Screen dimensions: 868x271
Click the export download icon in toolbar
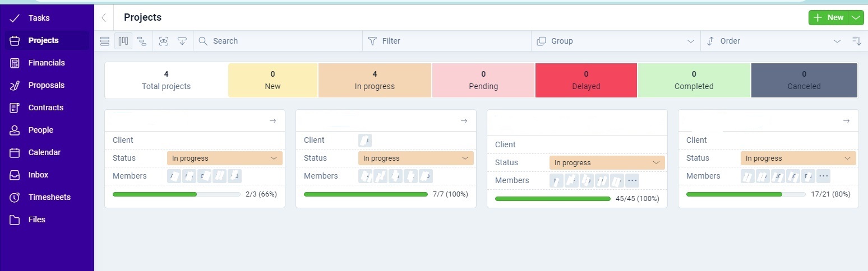coord(182,41)
